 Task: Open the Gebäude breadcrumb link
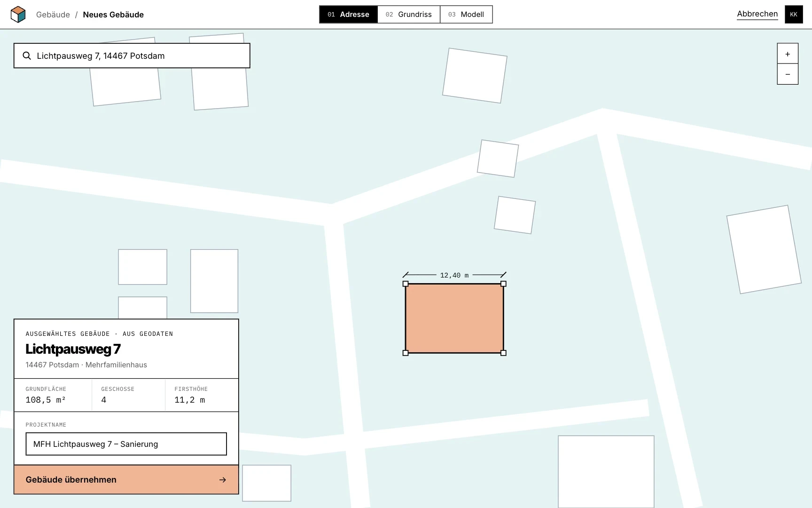click(53, 15)
